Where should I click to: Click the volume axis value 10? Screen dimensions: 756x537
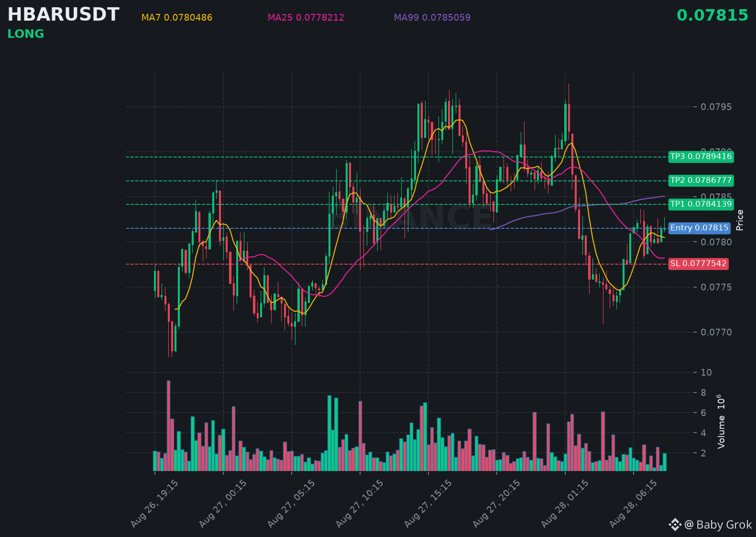tap(706, 372)
